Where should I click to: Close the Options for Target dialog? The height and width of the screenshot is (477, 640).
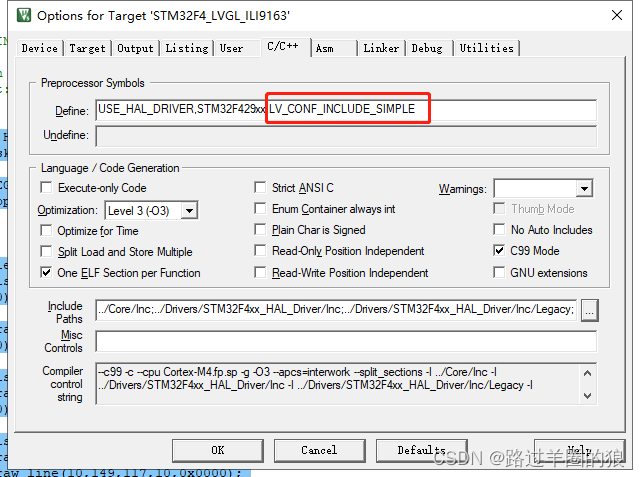click(x=617, y=15)
